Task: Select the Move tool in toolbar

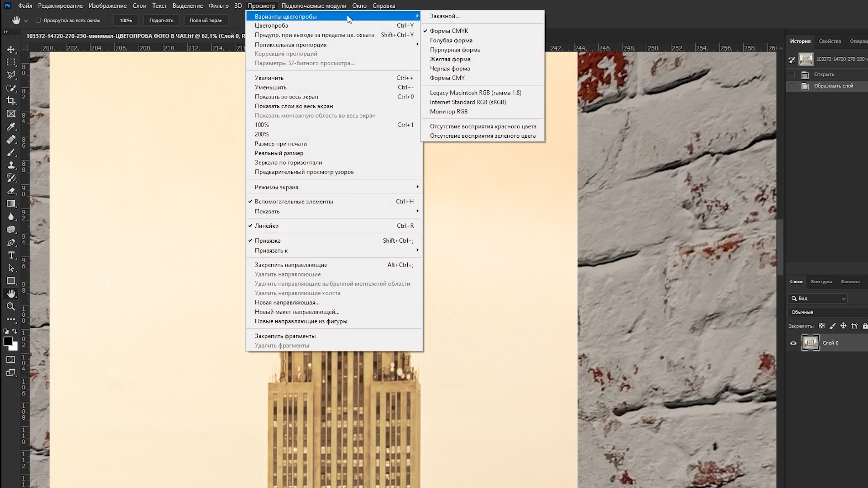Action: point(11,49)
